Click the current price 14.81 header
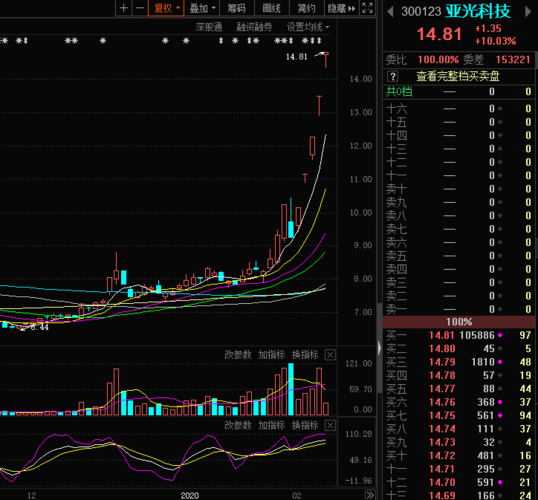This screenshot has height=500, width=538. [x=439, y=34]
